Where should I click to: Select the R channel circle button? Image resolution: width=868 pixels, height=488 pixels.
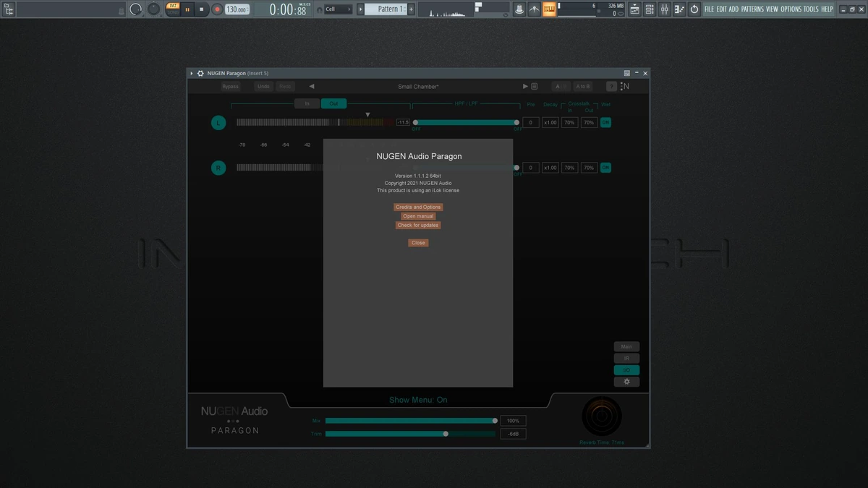pyautogui.click(x=218, y=168)
